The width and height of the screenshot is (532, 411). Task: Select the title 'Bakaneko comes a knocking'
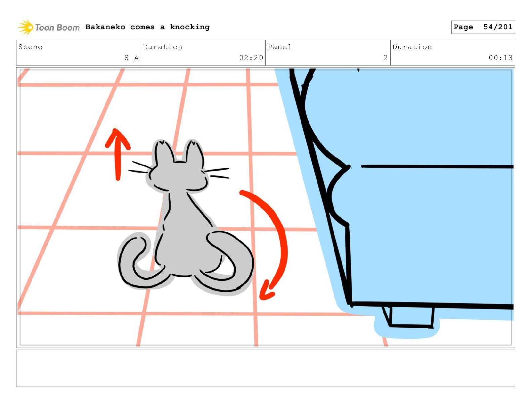pyautogui.click(x=147, y=27)
